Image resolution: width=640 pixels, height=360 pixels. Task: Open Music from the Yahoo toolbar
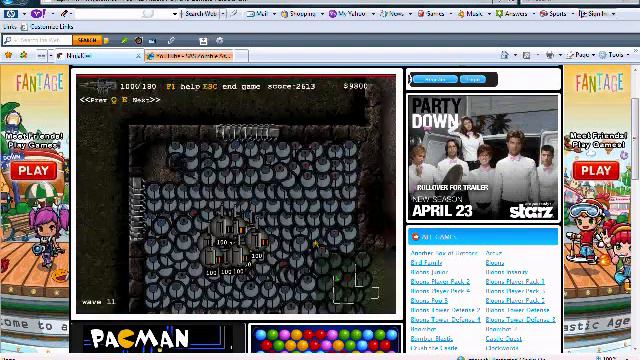pyautogui.click(x=470, y=14)
